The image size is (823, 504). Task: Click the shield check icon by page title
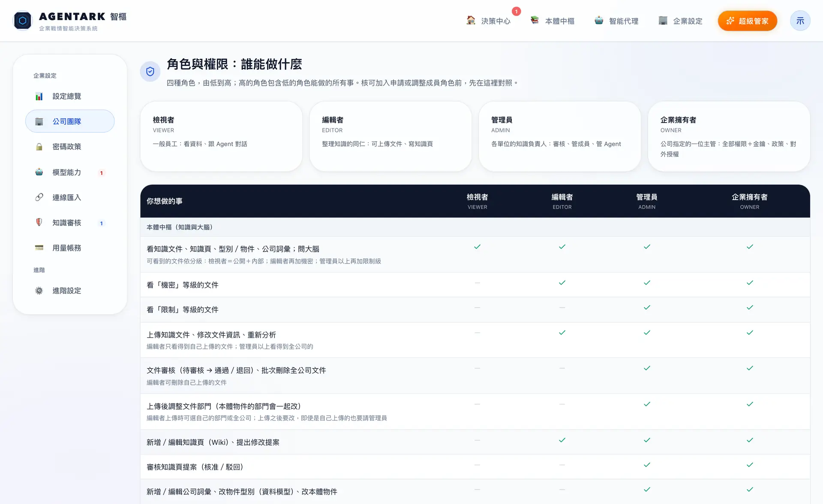(x=150, y=71)
